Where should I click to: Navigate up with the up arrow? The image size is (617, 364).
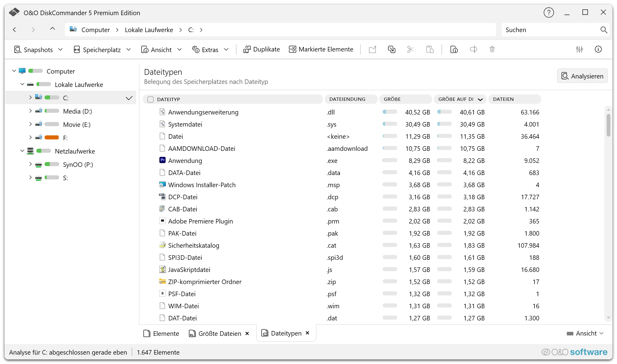click(x=52, y=29)
